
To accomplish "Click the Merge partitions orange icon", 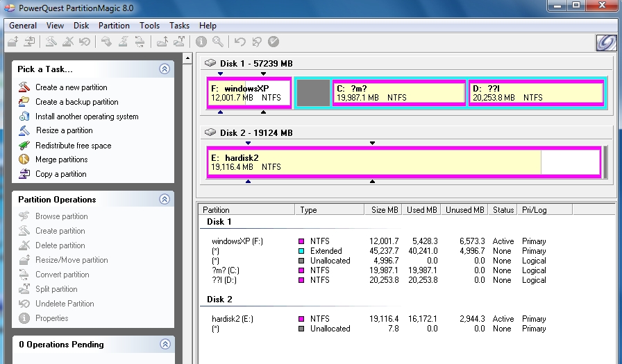I will 24,159.
